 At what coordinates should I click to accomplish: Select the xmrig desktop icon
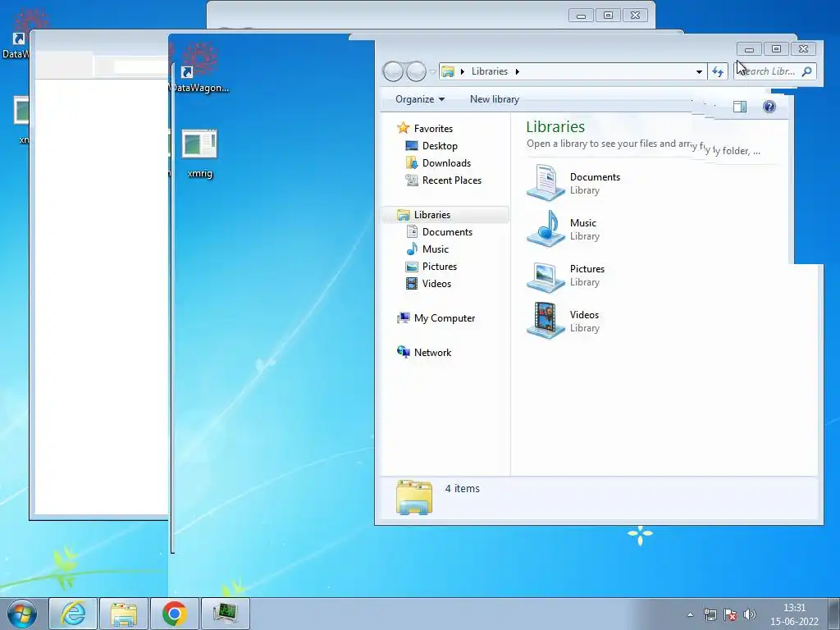(200, 153)
